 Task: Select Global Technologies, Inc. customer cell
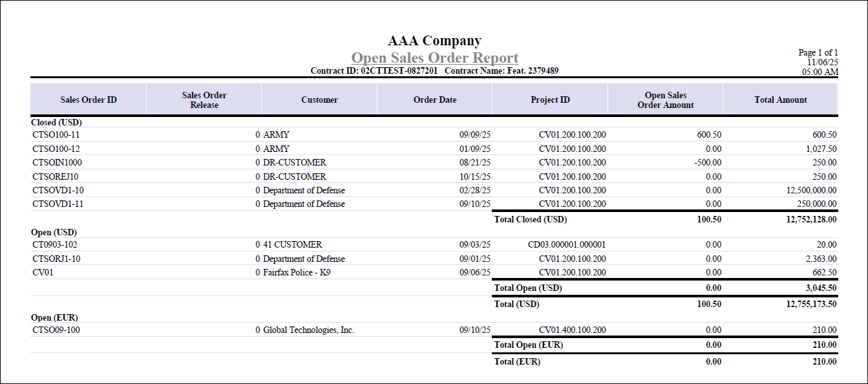pos(308,330)
